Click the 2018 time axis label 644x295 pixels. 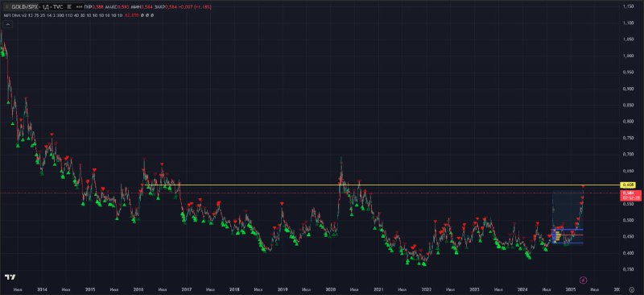point(234,289)
